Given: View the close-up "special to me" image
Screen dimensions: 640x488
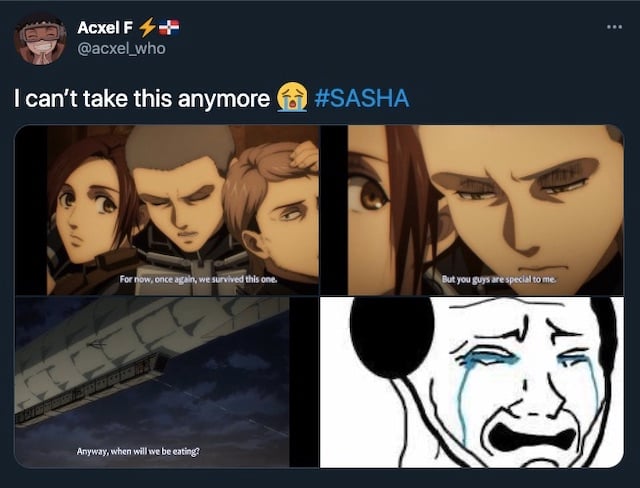Looking at the screenshot, I should click(472, 210).
